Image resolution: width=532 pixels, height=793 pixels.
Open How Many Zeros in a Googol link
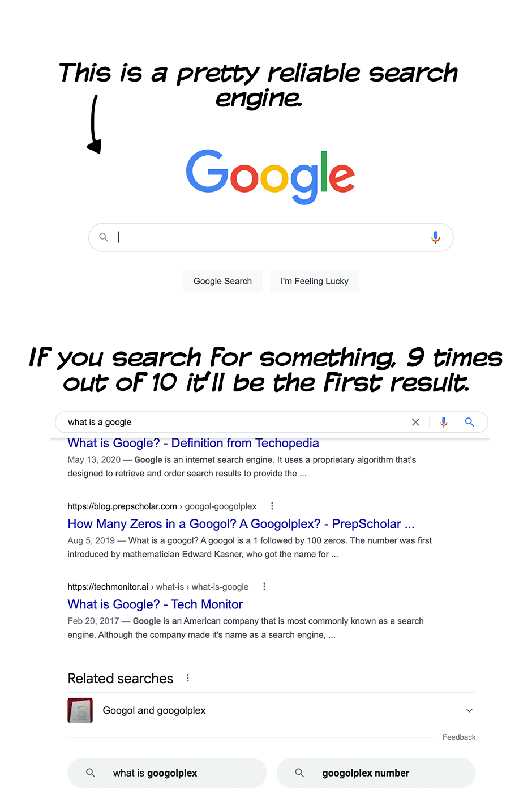pos(241,524)
